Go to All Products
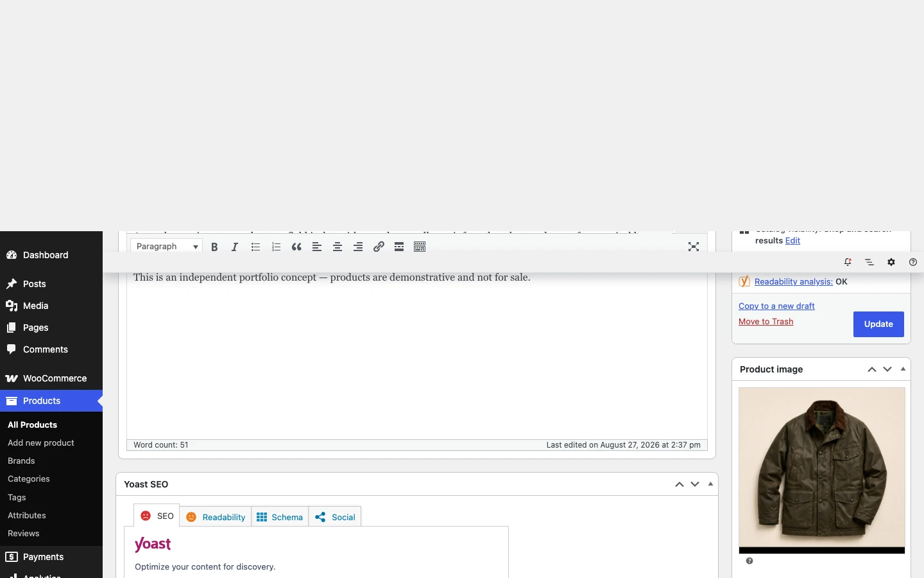924x578 pixels. point(32,425)
